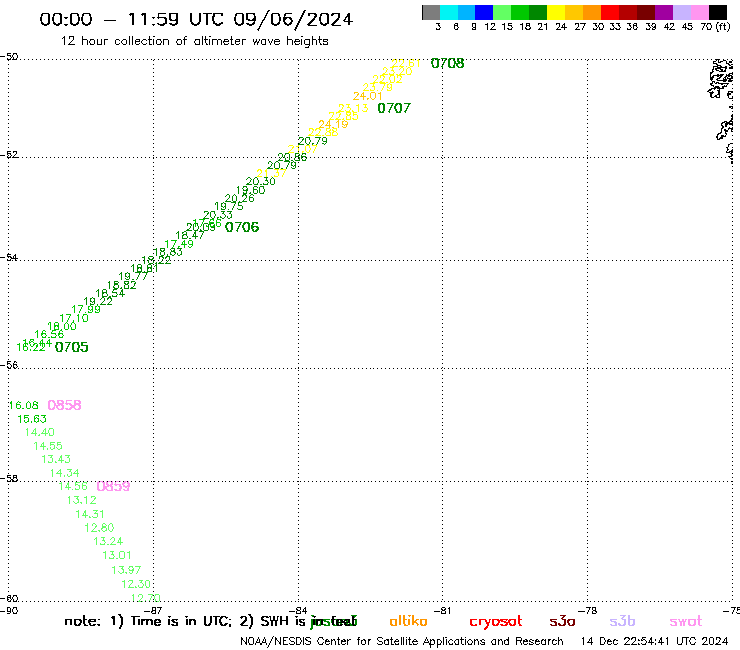Viewport: 740px width, 650px height.
Task: Click the time label '0705' on the track
Action: point(72,347)
